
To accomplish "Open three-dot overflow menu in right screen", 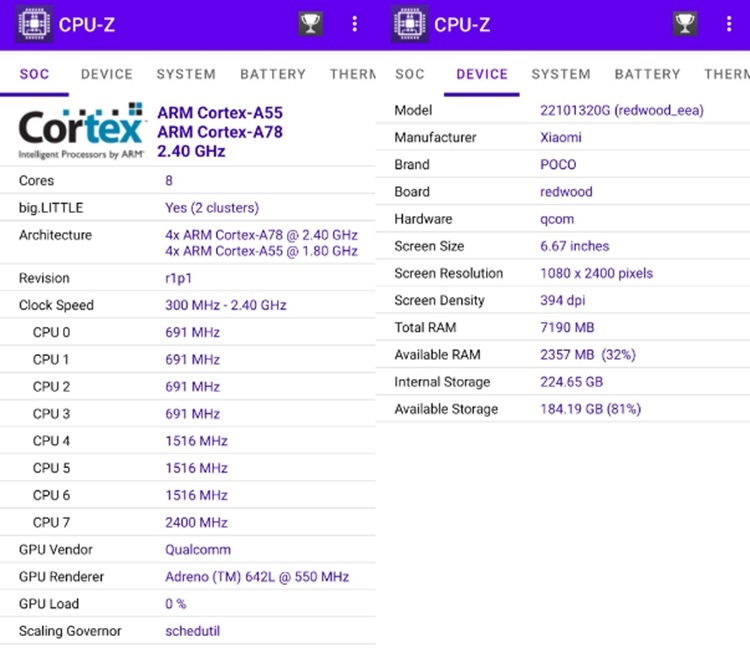I will pyautogui.click(x=729, y=24).
